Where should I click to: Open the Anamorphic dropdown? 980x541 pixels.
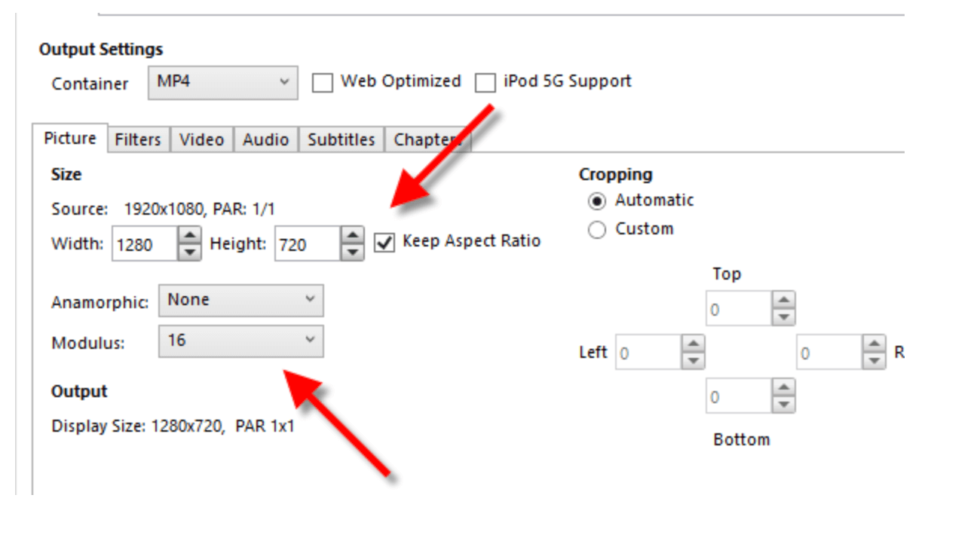click(241, 301)
